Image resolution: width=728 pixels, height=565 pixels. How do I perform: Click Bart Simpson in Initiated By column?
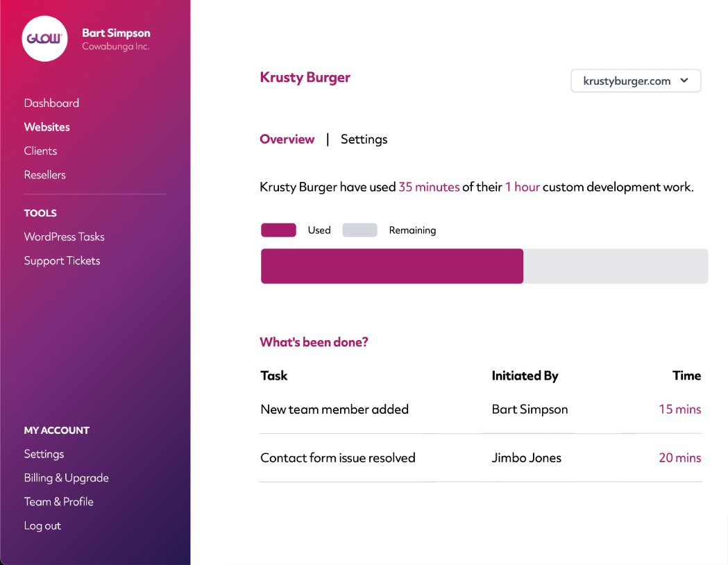pyautogui.click(x=530, y=410)
